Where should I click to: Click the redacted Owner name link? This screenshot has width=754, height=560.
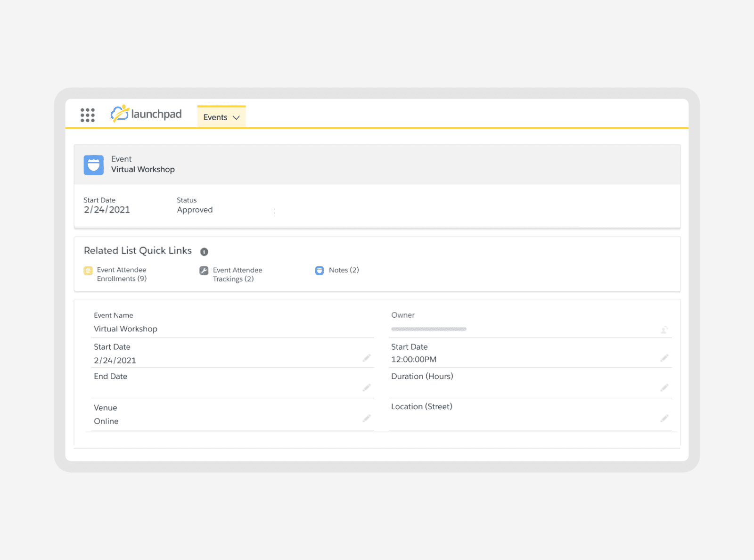(x=429, y=329)
